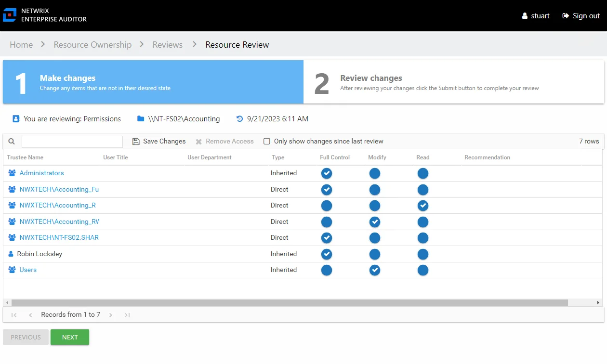Screen dimensions: 607x364
Task: Click the 7 rows count text
Action: point(589,142)
